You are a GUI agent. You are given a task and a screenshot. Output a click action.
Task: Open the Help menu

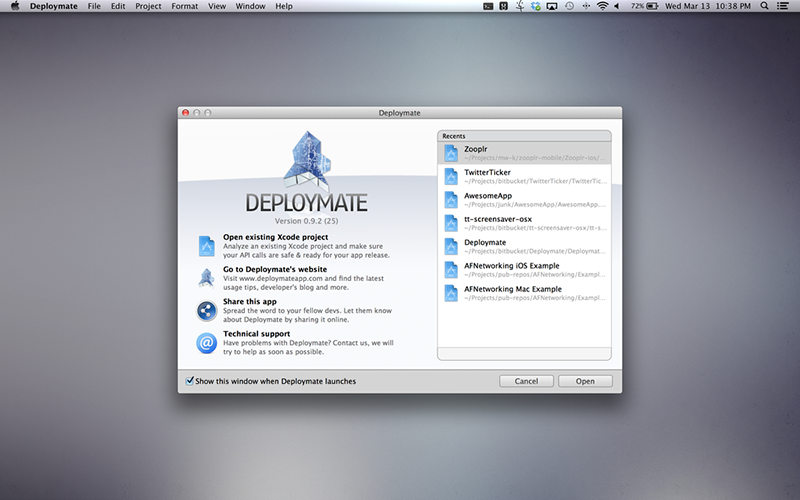[284, 6]
